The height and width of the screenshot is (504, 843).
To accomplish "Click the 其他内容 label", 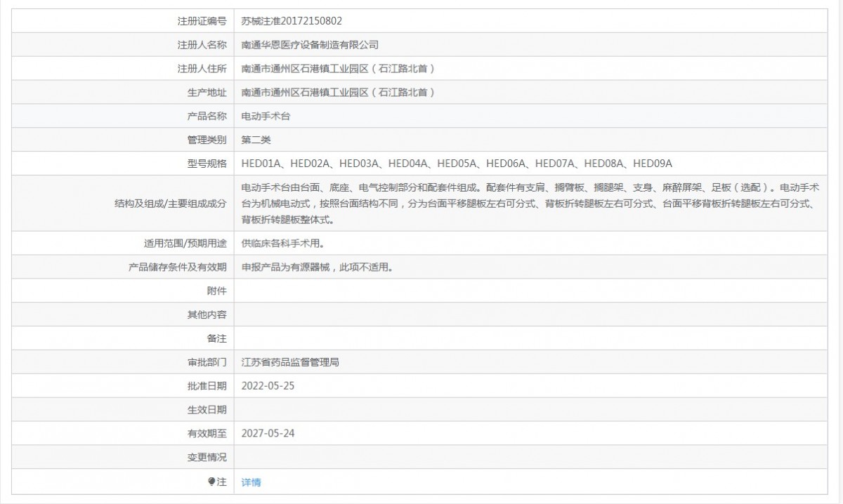I will click(207, 315).
